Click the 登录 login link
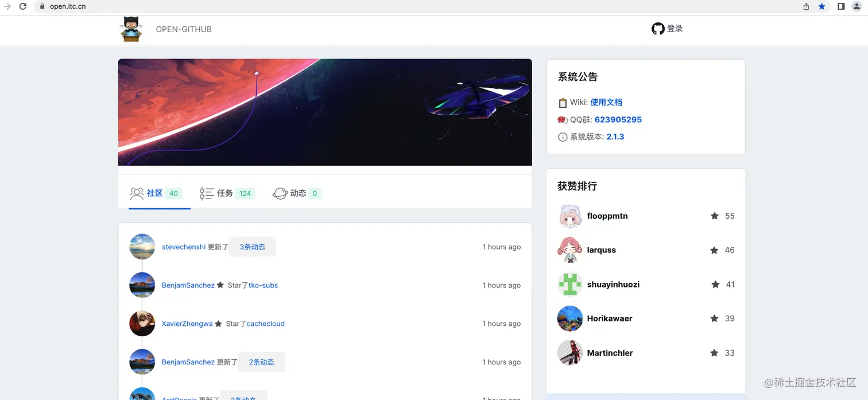The image size is (868, 400). point(675,29)
